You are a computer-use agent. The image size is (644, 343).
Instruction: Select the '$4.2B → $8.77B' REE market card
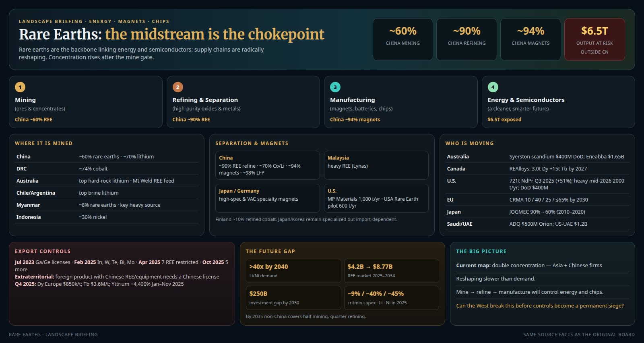(392, 271)
